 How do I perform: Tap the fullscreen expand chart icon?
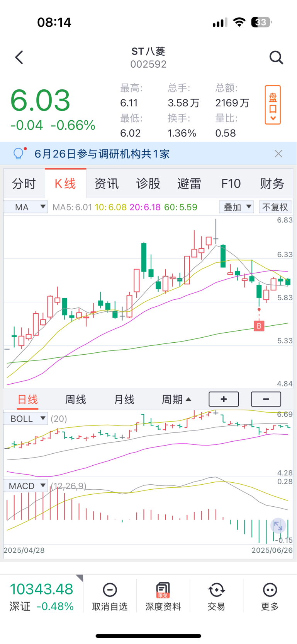278,526
